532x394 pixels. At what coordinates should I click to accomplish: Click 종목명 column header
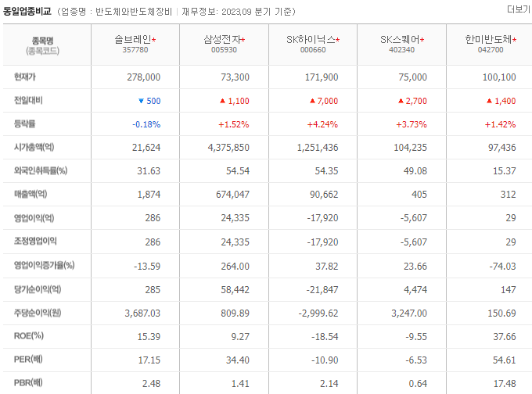click(43, 41)
